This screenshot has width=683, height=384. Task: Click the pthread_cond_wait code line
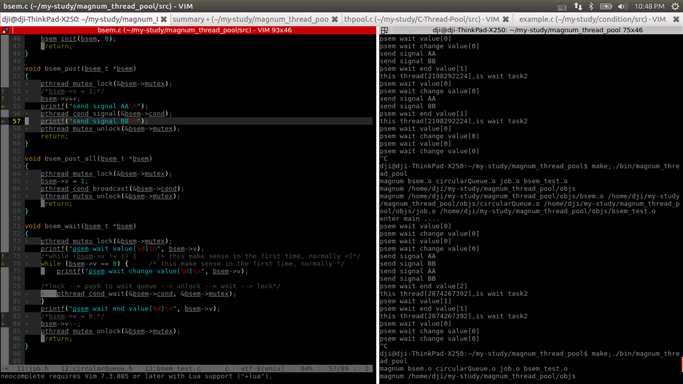pyautogui.click(x=146, y=293)
